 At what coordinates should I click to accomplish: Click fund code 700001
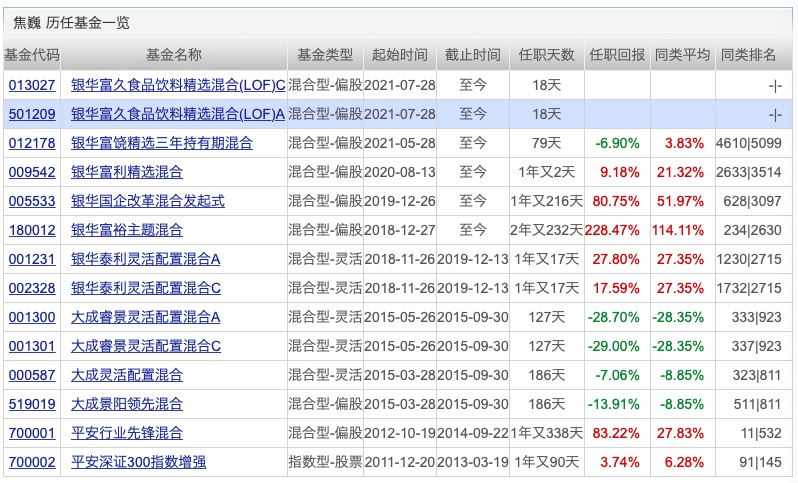(x=32, y=433)
